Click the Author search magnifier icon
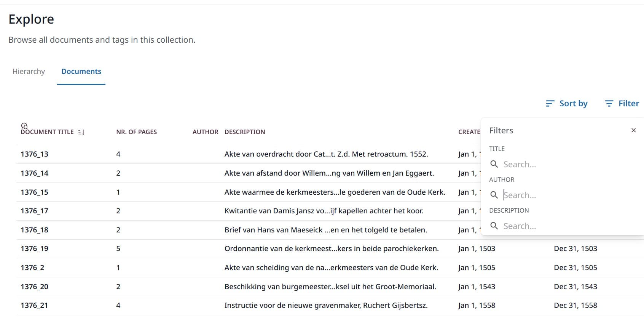Viewport: 644px width, 317px height. pos(494,195)
